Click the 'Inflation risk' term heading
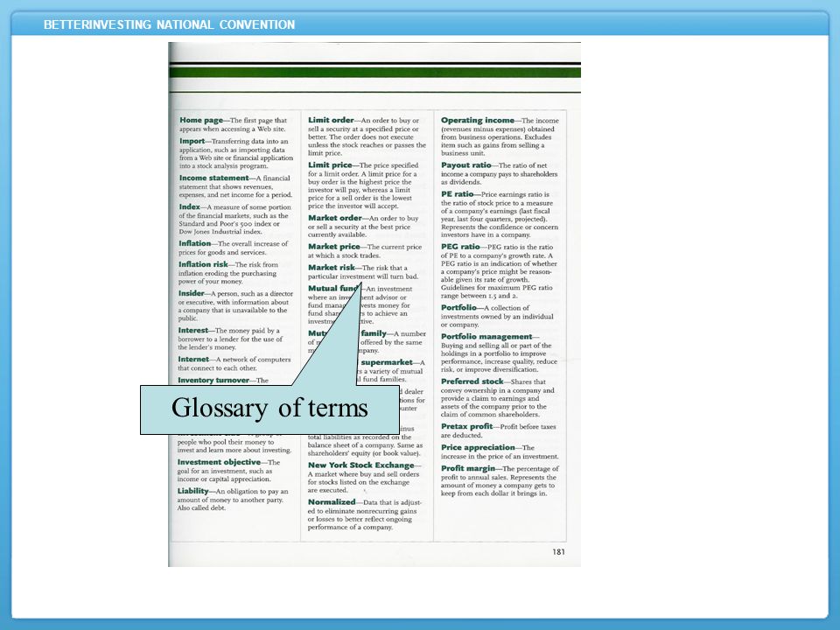This screenshot has height=630, width=840. pos(203,264)
